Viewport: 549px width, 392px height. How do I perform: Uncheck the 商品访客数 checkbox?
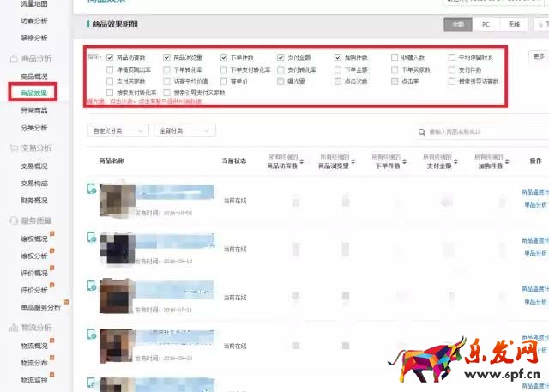point(110,58)
